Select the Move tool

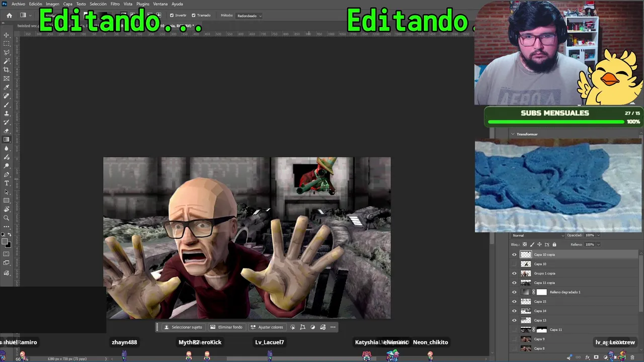click(x=7, y=35)
